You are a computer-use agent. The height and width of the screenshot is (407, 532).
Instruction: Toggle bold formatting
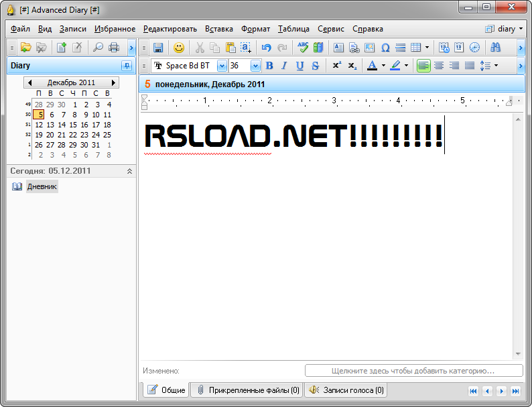click(x=269, y=66)
